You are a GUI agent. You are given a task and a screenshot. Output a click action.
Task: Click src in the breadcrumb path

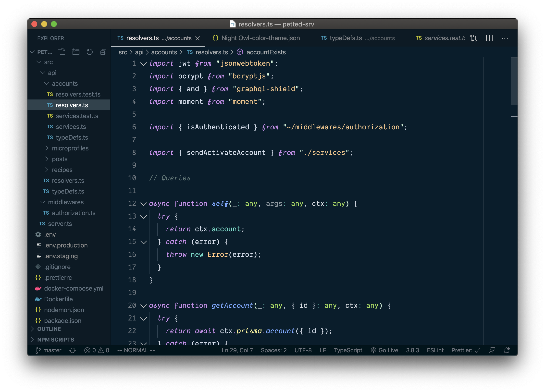coord(123,52)
